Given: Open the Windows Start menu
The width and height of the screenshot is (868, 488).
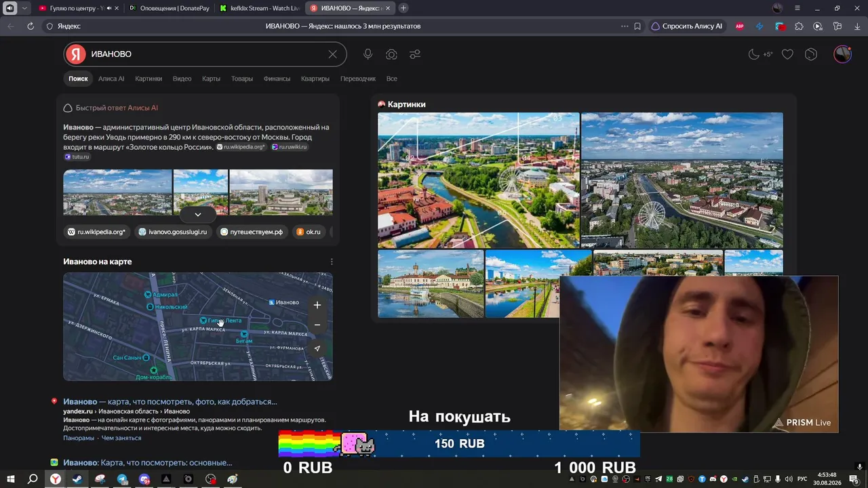Looking at the screenshot, I should pyautogui.click(x=10, y=479).
